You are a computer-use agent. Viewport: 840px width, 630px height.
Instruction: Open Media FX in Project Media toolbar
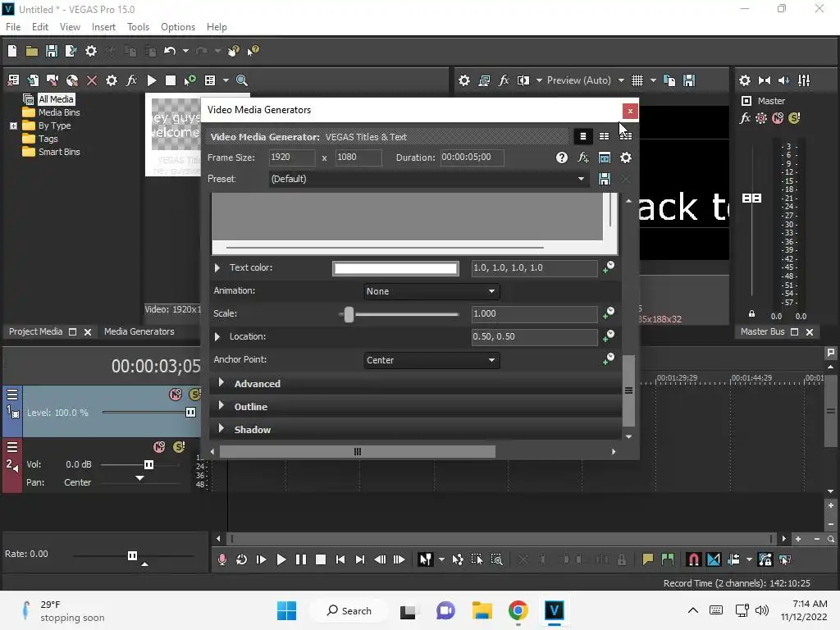pyautogui.click(x=131, y=80)
